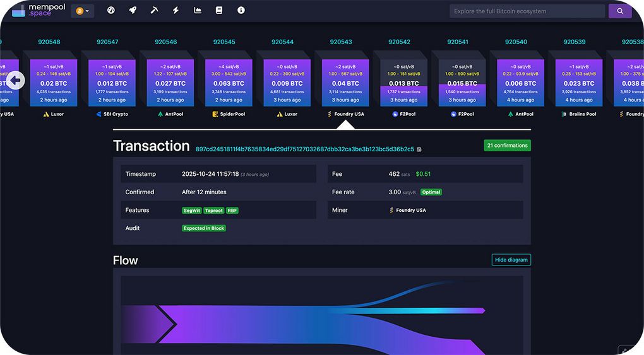Open the graphs chart icon

198,11
